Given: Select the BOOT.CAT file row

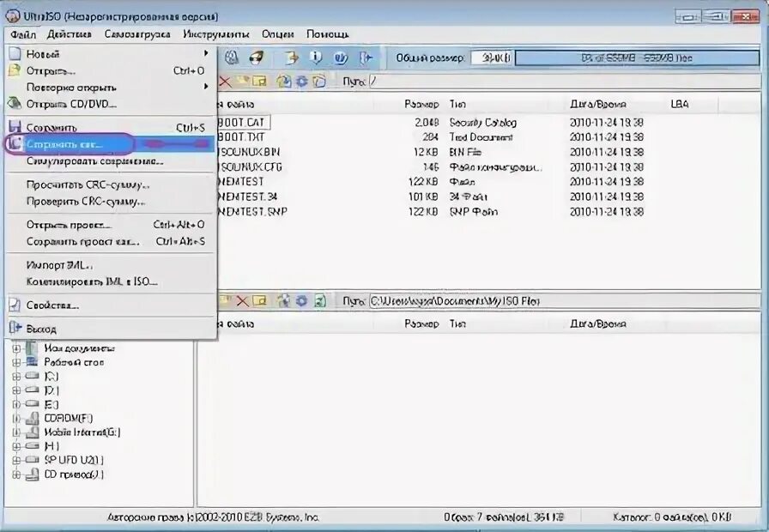Looking at the screenshot, I should click(431, 122).
